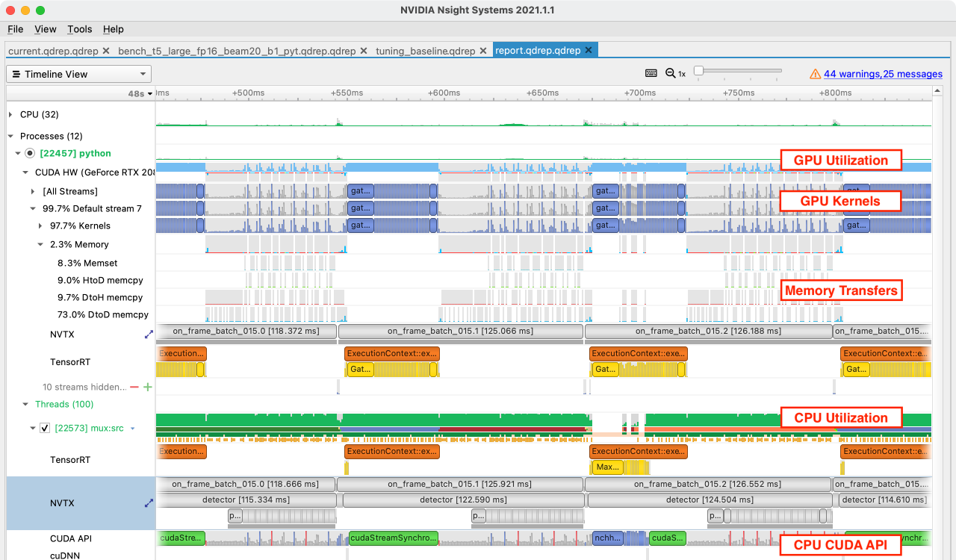Collapse the Threads (100) group
The height and width of the screenshot is (560, 956).
(25, 404)
